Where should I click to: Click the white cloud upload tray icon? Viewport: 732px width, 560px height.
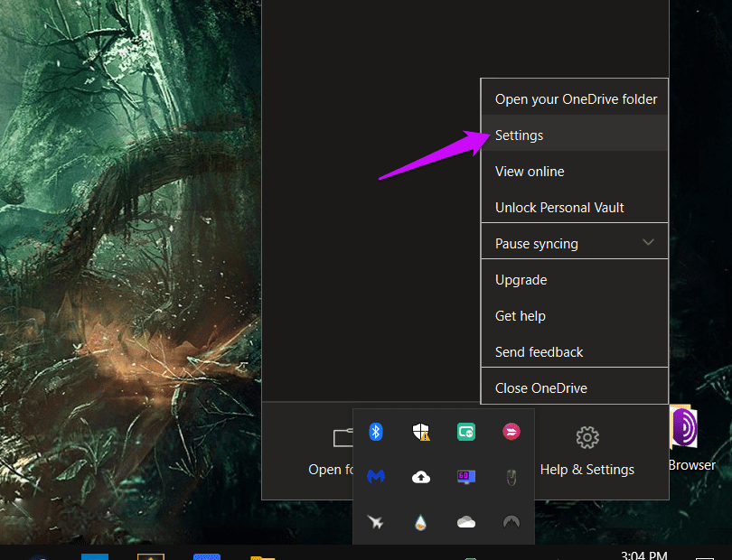pos(420,477)
